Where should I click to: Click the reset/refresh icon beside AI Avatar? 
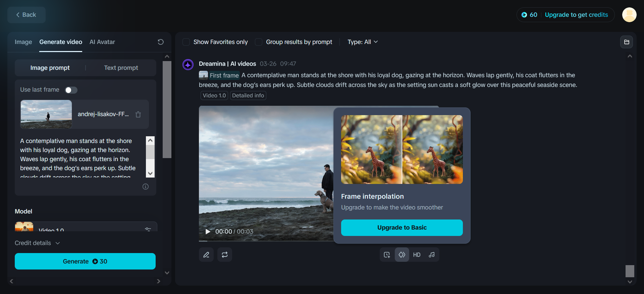click(x=161, y=42)
